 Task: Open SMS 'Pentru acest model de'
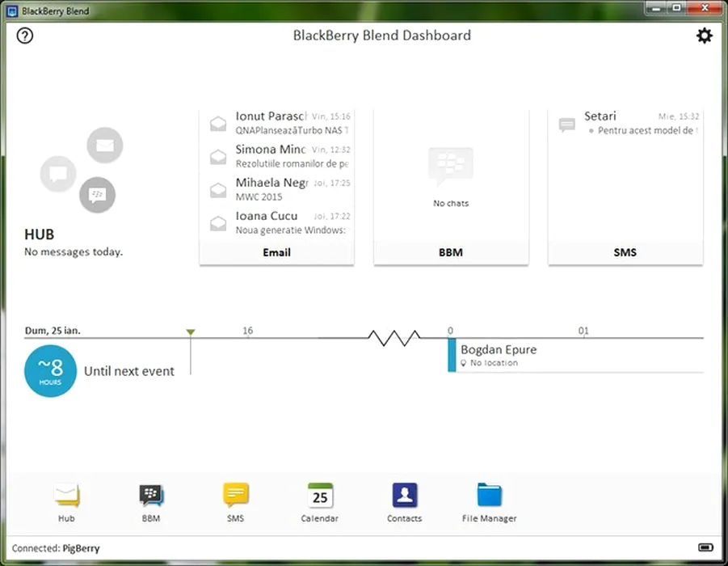point(625,124)
